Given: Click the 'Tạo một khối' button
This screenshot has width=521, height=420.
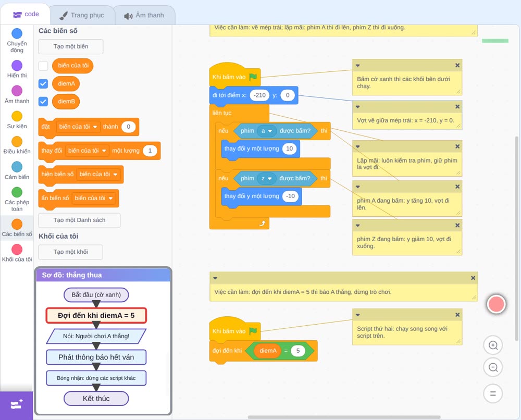Looking at the screenshot, I should click(71, 252).
